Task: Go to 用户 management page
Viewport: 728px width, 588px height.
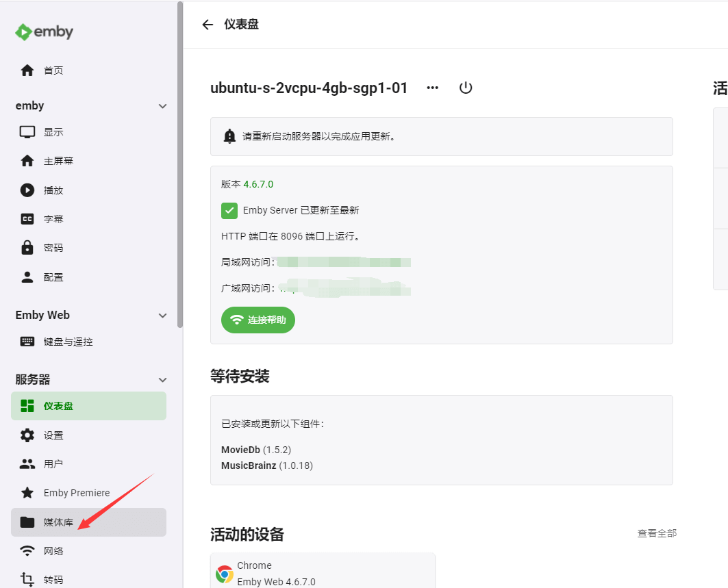Action: click(53, 464)
